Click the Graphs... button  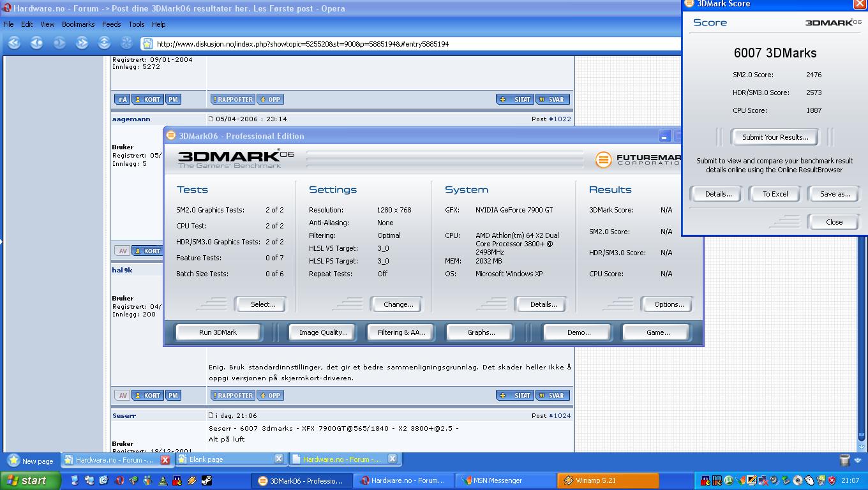[x=481, y=332]
